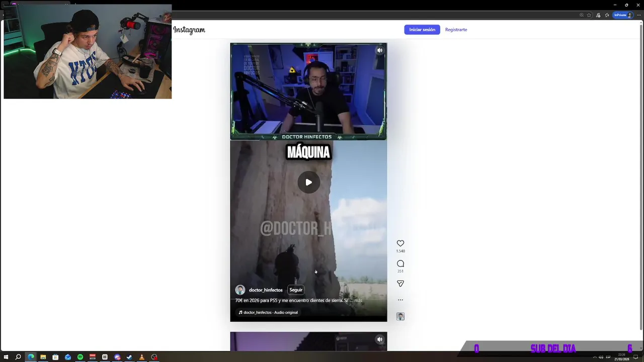644x362 pixels.
Task: Open VLC media player from the taskbar
Action: click(142, 357)
